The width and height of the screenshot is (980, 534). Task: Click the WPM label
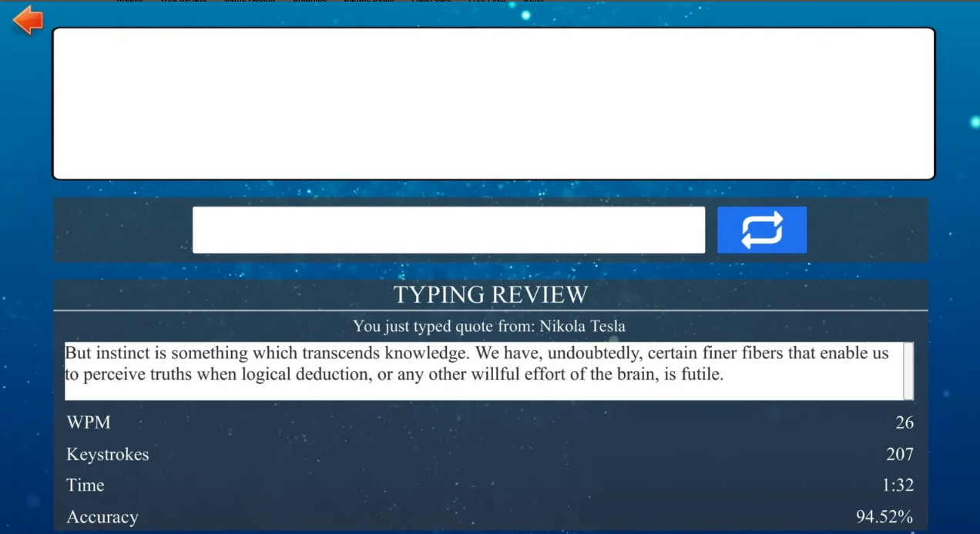coord(89,422)
